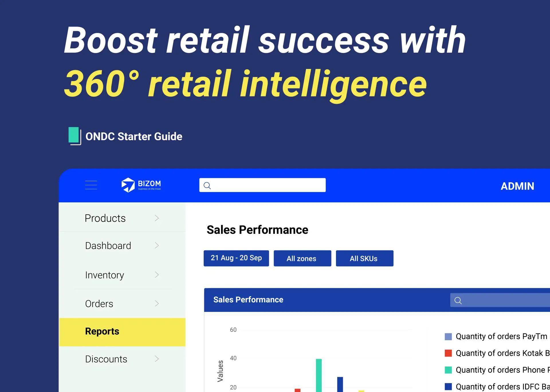Click the PayTm legend color square
This screenshot has height=392, width=550.
[448, 336]
